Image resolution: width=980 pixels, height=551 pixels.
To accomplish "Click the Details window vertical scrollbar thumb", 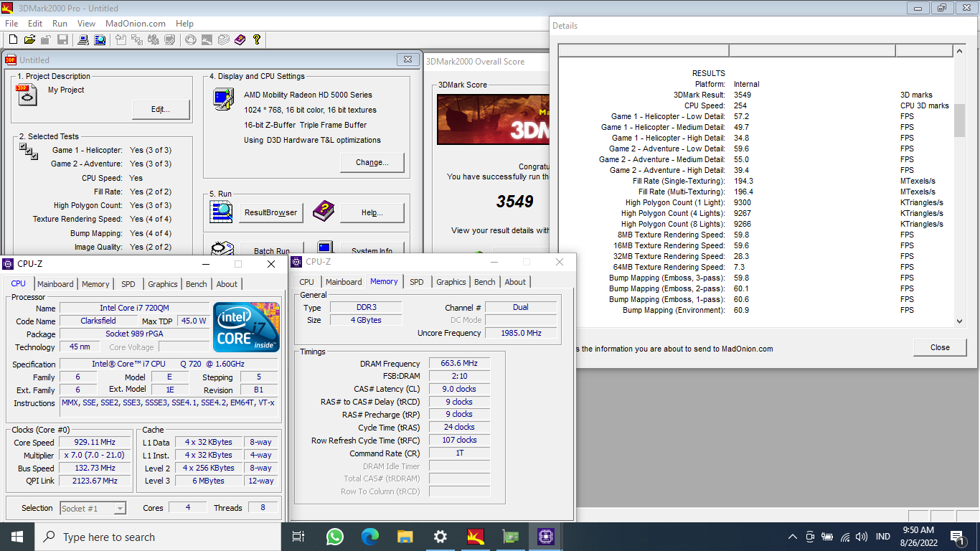I will [x=960, y=120].
